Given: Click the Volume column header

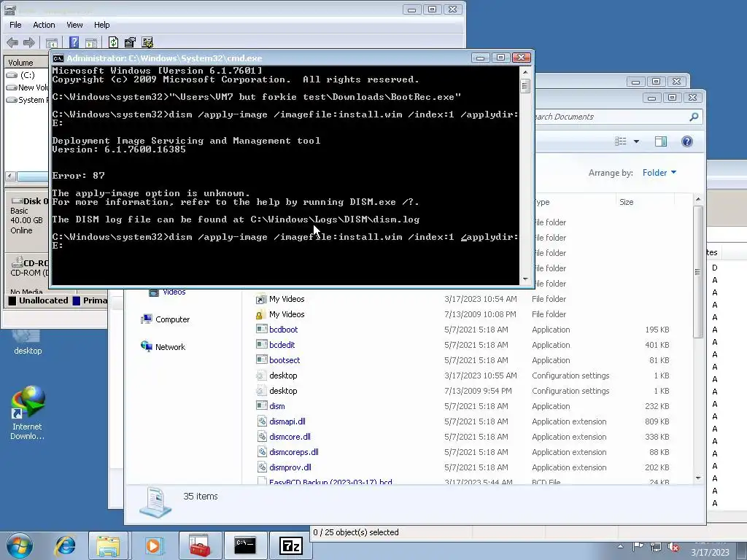Looking at the screenshot, I should pos(27,63).
